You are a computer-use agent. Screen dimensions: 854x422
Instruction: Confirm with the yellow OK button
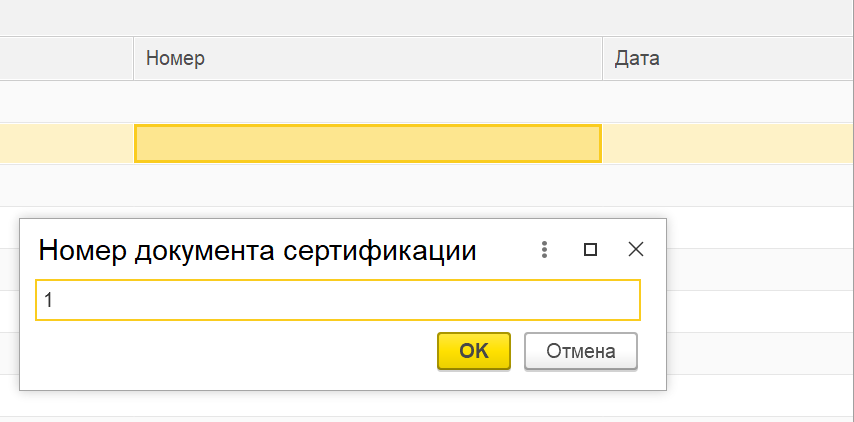point(474,351)
